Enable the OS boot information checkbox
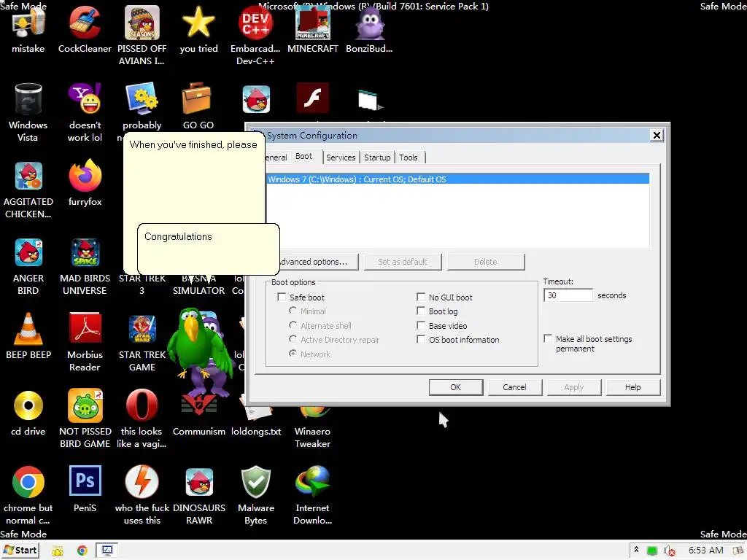The image size is (747, 560). tap(421, 339)
